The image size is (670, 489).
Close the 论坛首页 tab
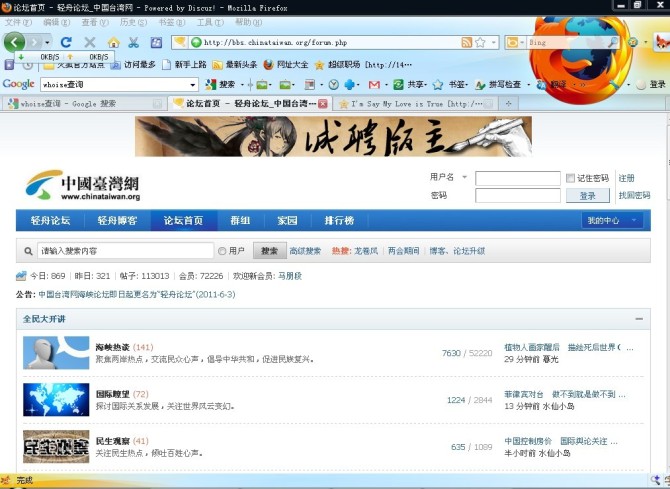click(323, 103)
